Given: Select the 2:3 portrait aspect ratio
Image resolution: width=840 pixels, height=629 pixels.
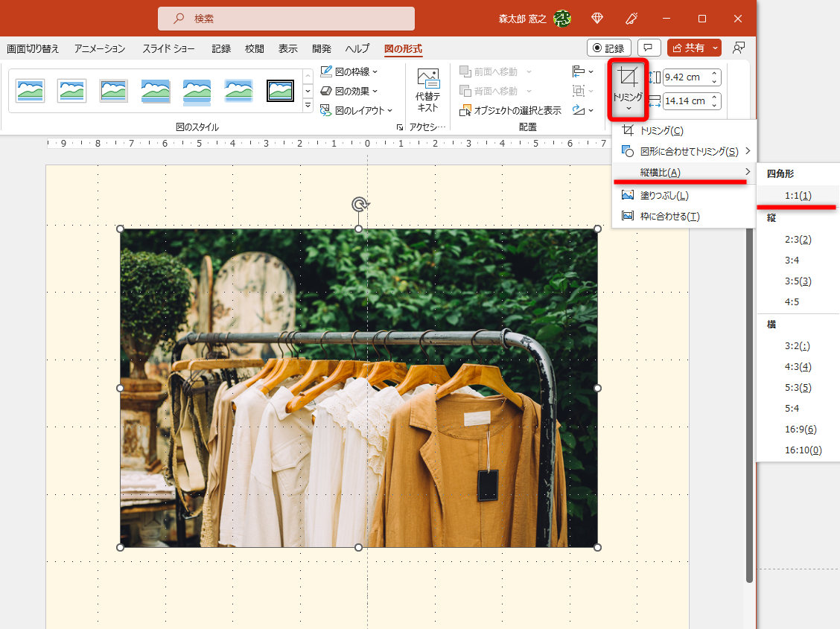Looking at the screenshot, I should (x=798, y=239).
